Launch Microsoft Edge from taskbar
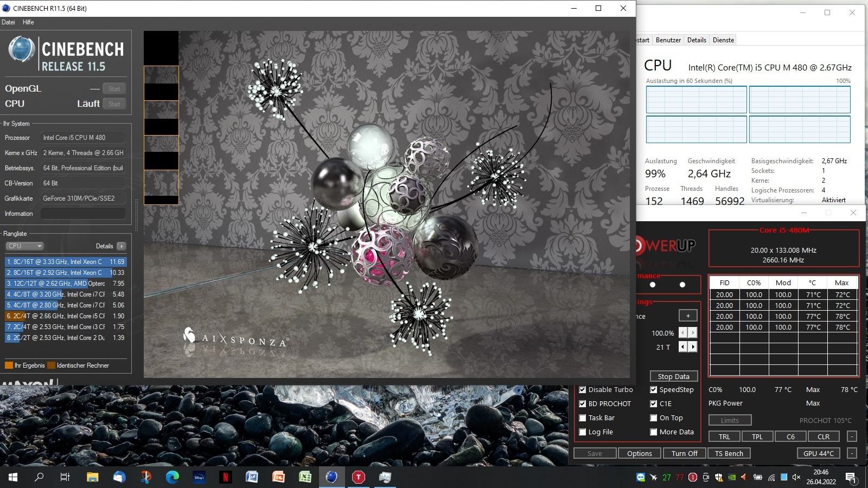This screenshot has width=868, height=488. (173, 477)
